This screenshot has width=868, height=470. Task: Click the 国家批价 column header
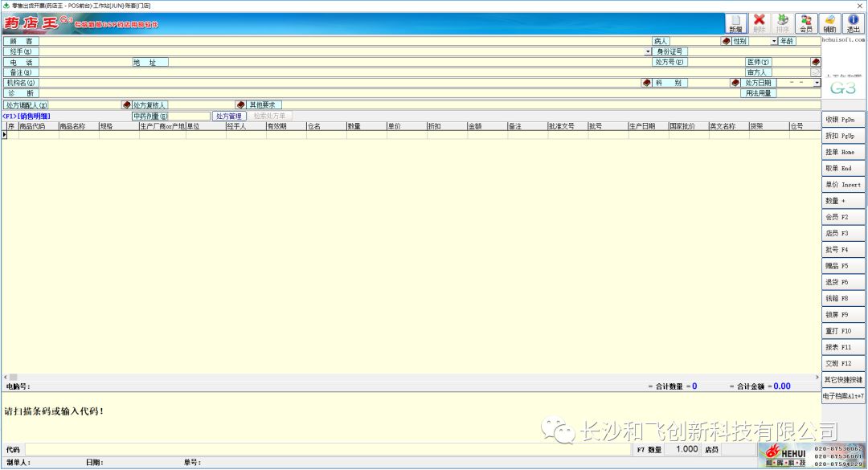click(688, 126)
